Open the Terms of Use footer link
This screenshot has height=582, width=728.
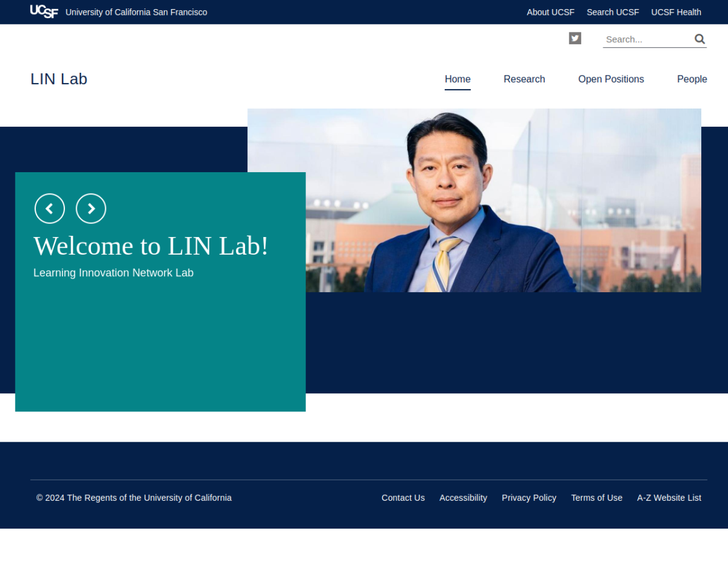pyautogui.click(x=597, y=498)
